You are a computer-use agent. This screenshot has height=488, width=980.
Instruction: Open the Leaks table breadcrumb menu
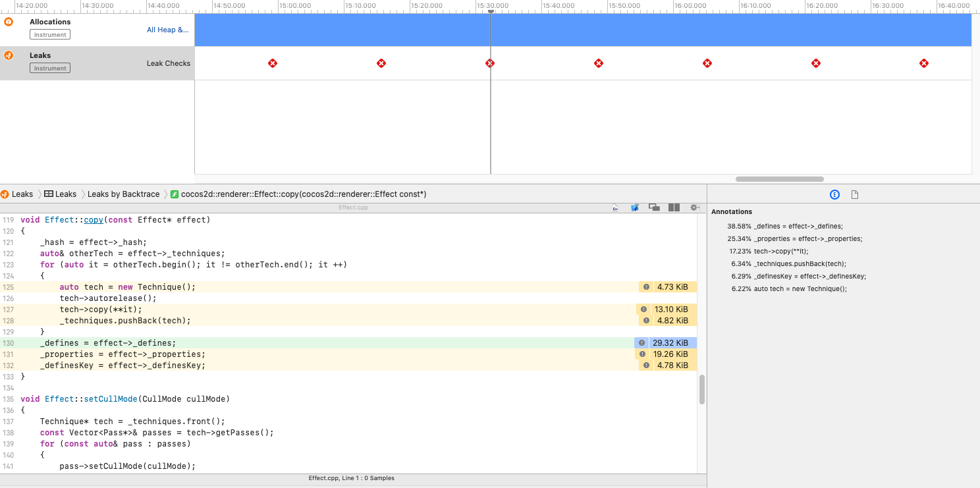[61, 194]
